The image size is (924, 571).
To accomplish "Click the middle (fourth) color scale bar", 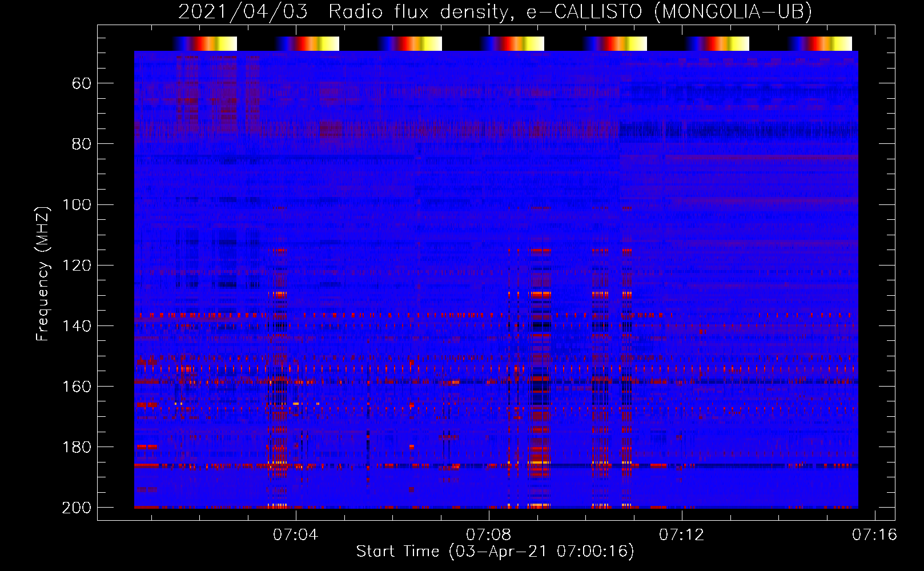I will tap(512, 43).
